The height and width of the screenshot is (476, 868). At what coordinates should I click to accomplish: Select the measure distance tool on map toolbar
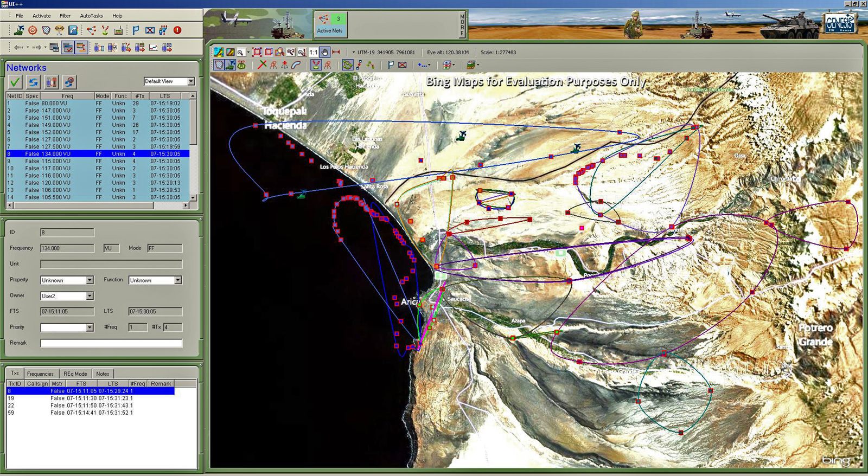pos(336,52)
